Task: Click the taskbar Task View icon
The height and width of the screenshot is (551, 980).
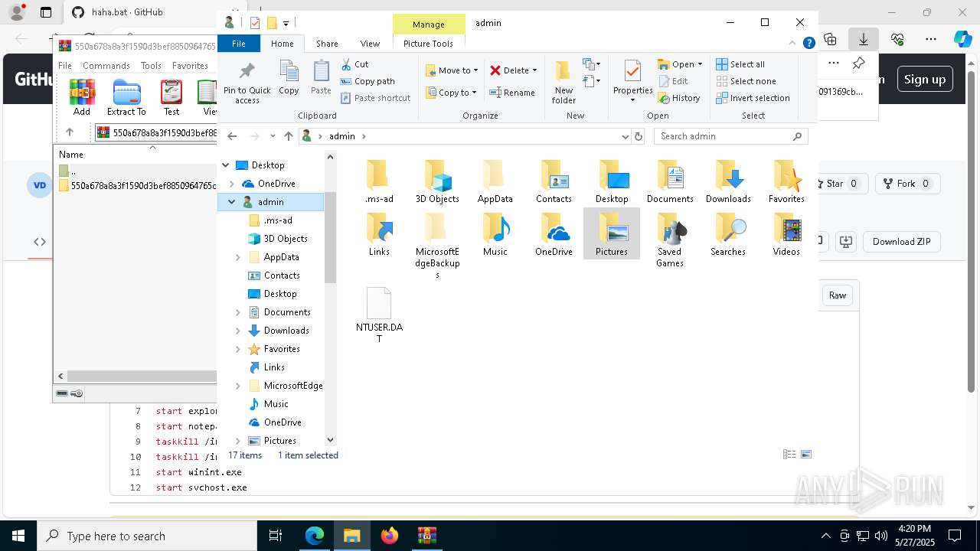Action: pyautogui.click(x=276, y=536)
